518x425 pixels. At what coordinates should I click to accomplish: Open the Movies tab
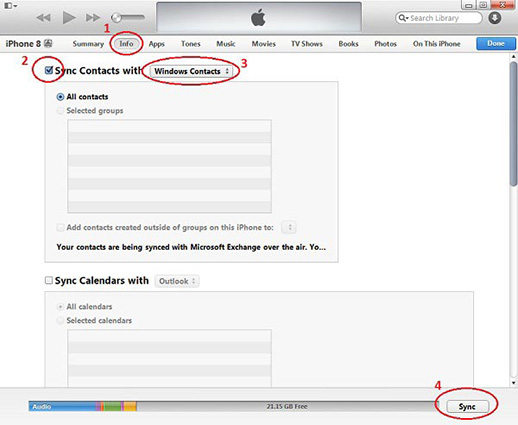tap(264, 44)
